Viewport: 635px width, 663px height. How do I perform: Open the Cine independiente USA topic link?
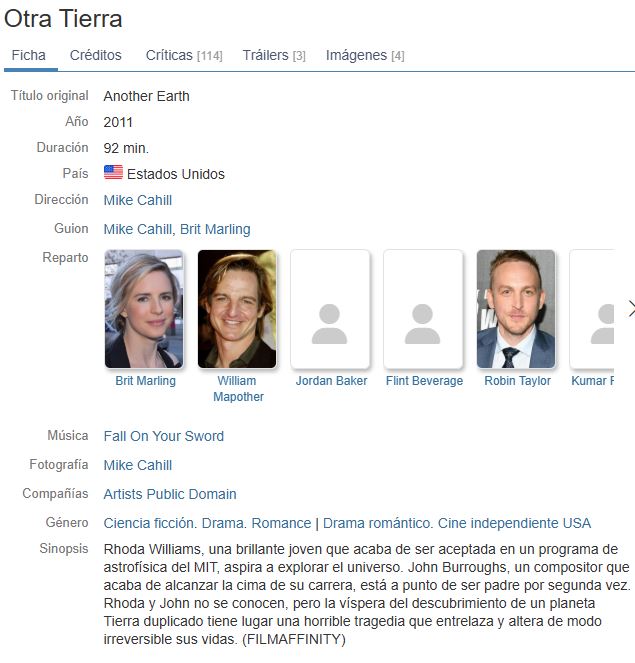[x=514, y=523]
